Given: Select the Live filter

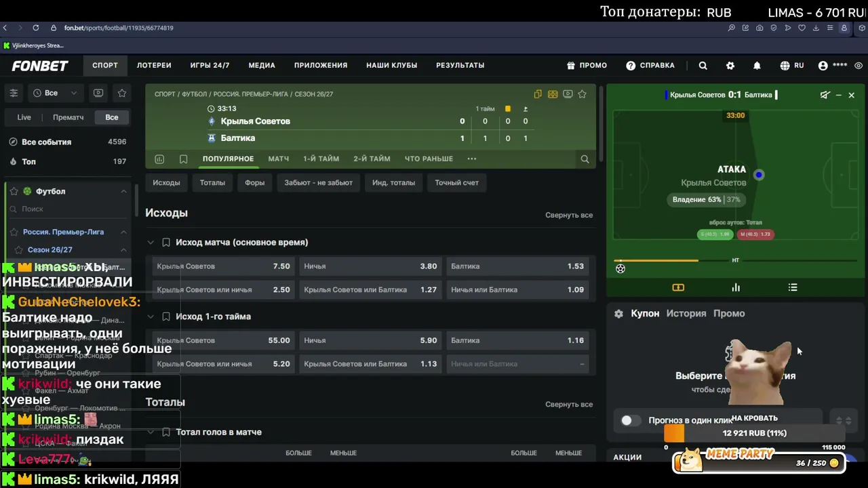Looking at the screenshot, I should (x=24, y=117).
